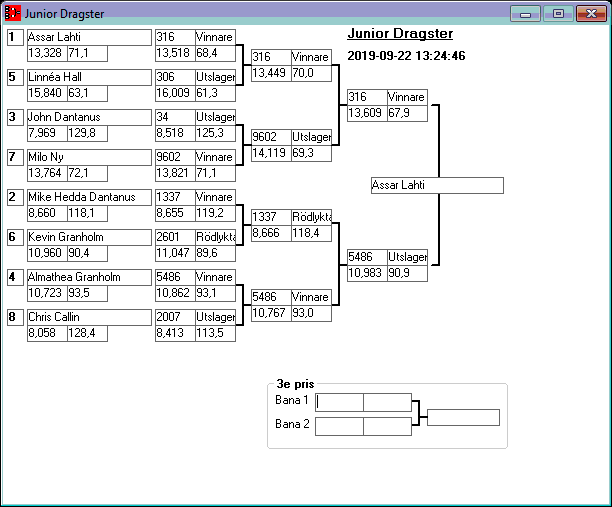
Task: Click the Kevin Granholm name field
Action: point(88,237)
